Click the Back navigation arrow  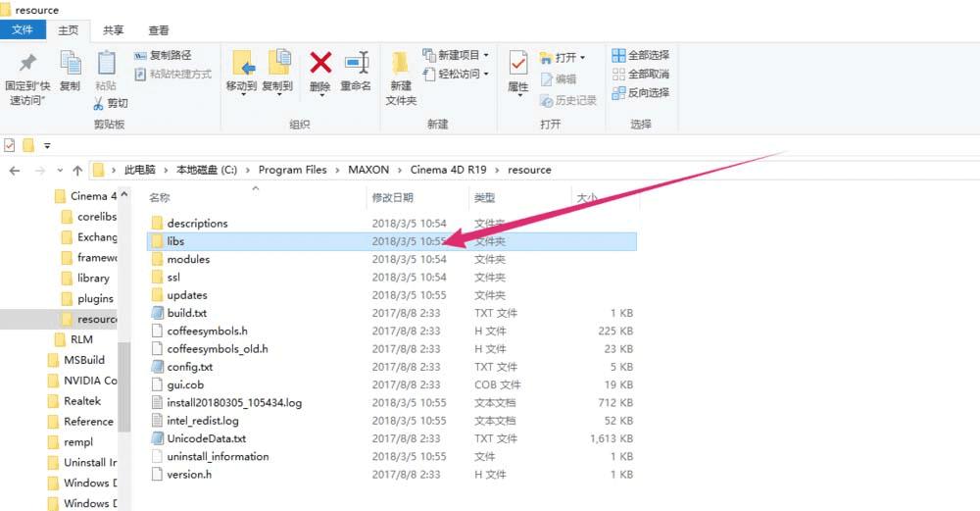pos(15,170)
